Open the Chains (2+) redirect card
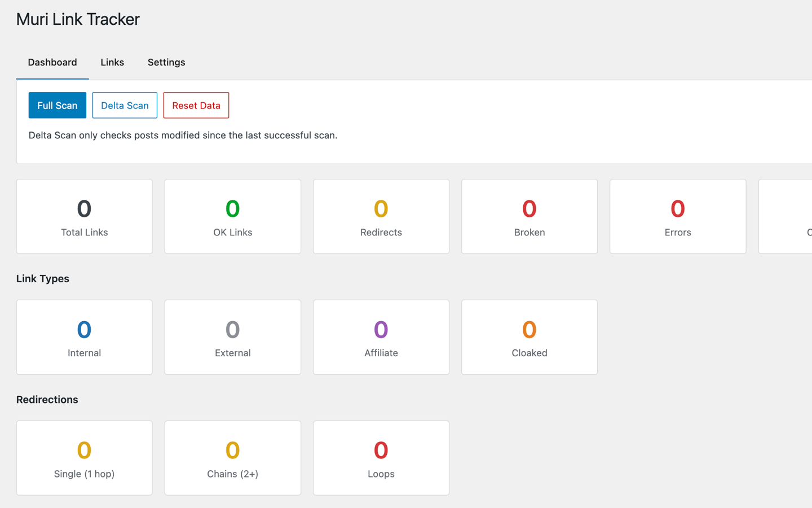The image size is (812, 508). [232, 458]
